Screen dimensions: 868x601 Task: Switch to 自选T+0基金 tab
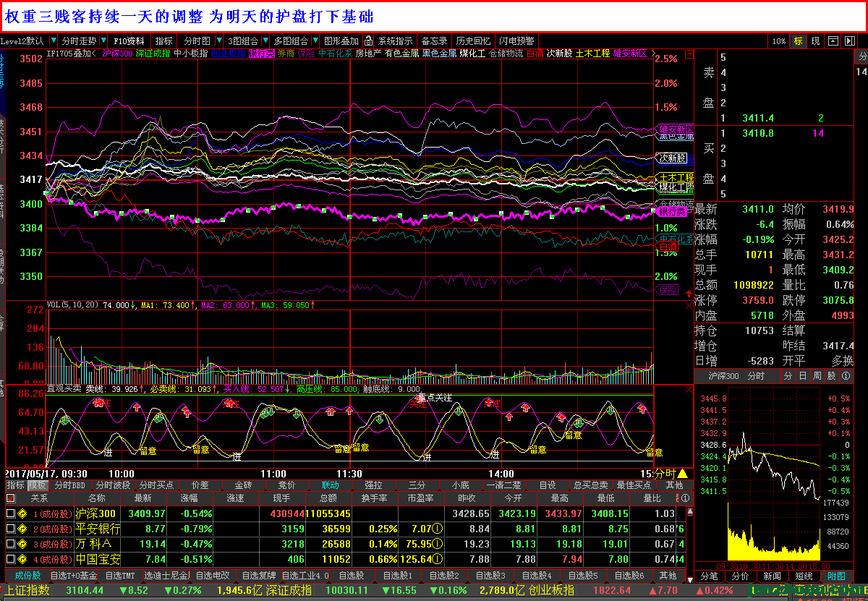point(74,576)
